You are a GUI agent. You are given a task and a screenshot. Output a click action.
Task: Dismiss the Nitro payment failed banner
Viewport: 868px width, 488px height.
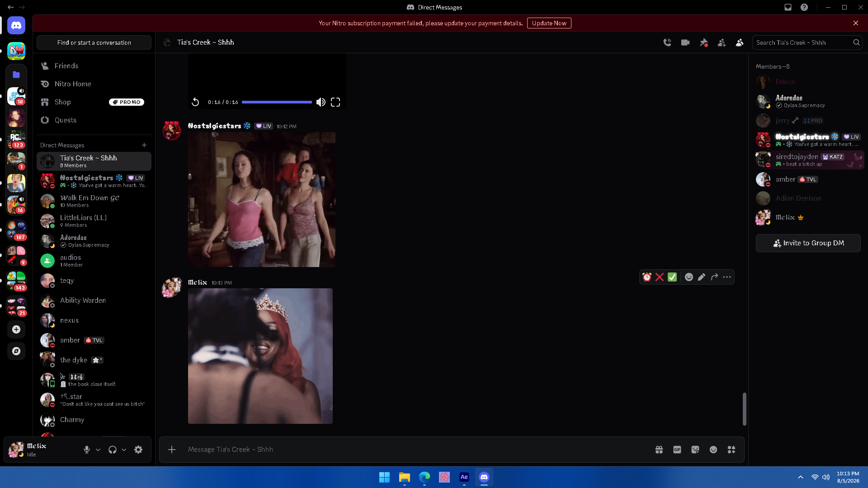pyautogui.click(x=856, y=23)
